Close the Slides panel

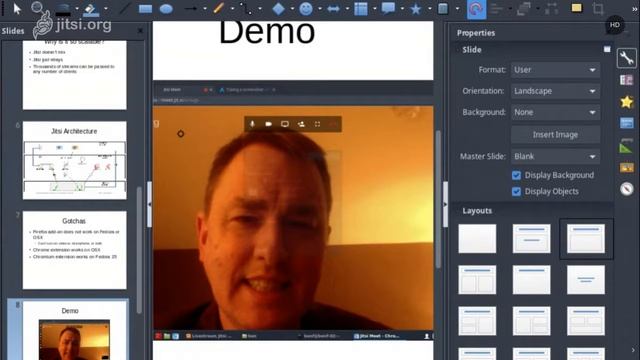pos(140,31)
